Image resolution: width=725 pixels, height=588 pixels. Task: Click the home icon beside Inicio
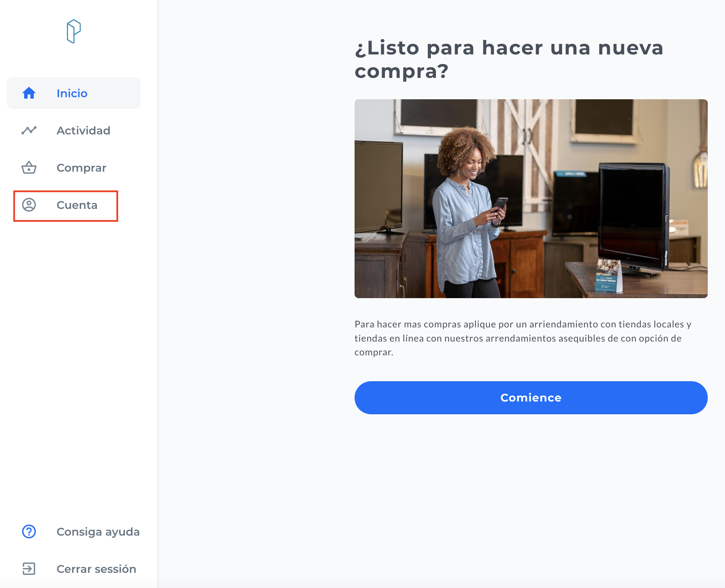pos(29,93)
